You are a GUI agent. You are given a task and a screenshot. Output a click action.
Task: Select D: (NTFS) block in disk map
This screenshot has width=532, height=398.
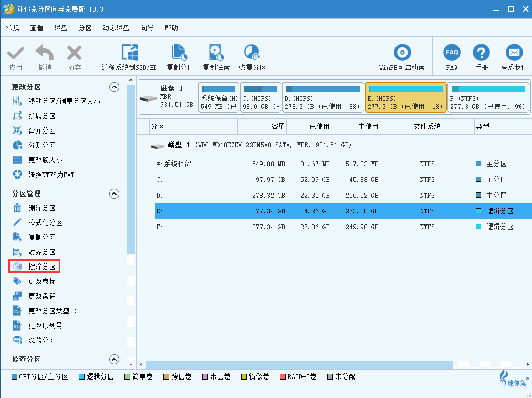322,97
